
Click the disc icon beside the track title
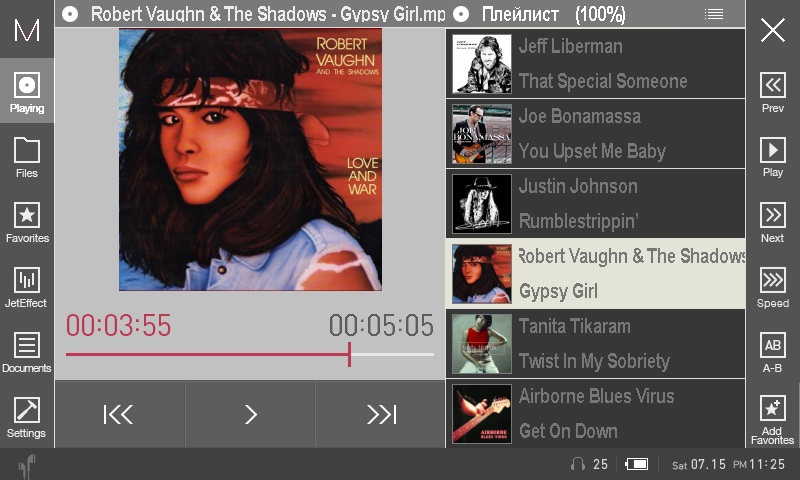pos(70,14)
